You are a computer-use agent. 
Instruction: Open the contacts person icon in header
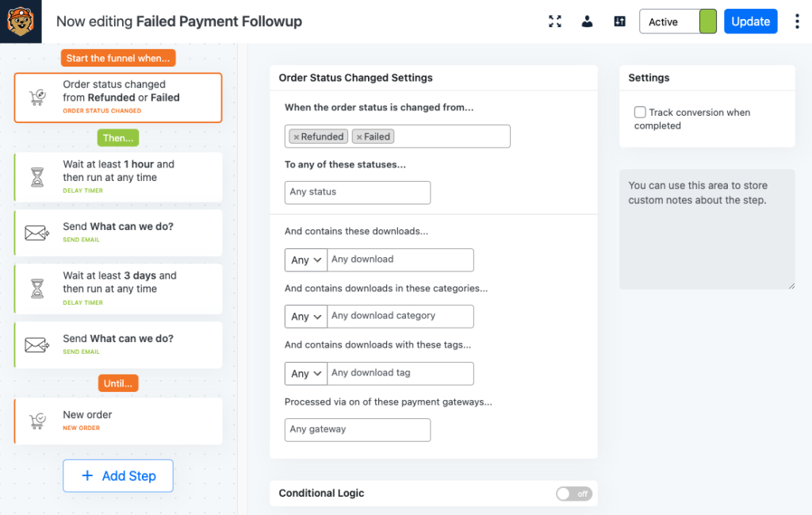tap(587, 21)
